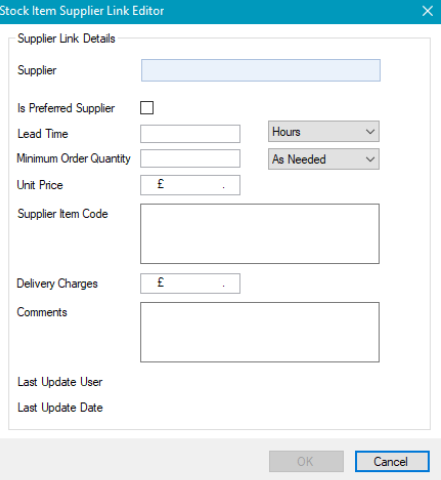Viewport: 441px width, 480px height.
Task: Click the Comments label text
Action: point(42,312)
